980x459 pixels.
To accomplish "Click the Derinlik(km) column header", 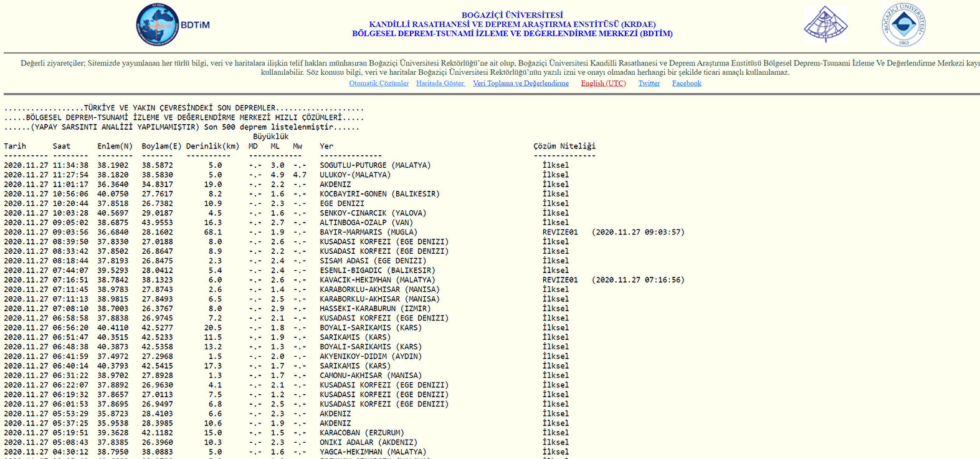I will tap(212, 147).
